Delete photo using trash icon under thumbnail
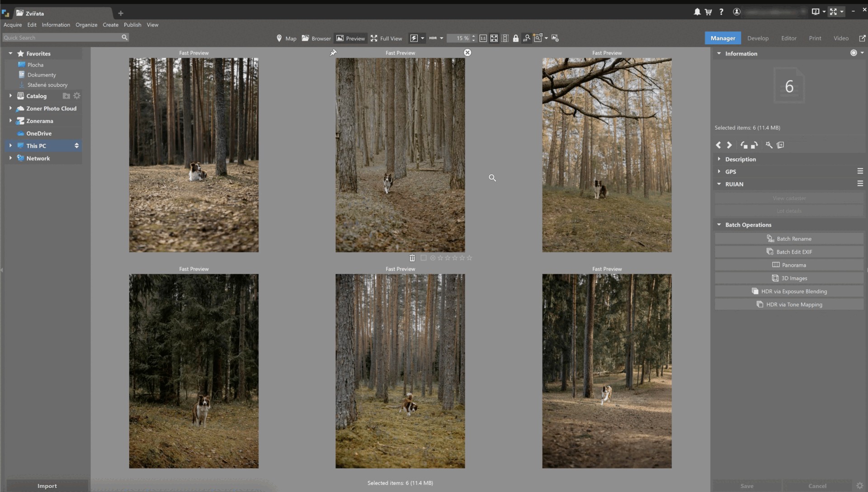 pos(412,258)
